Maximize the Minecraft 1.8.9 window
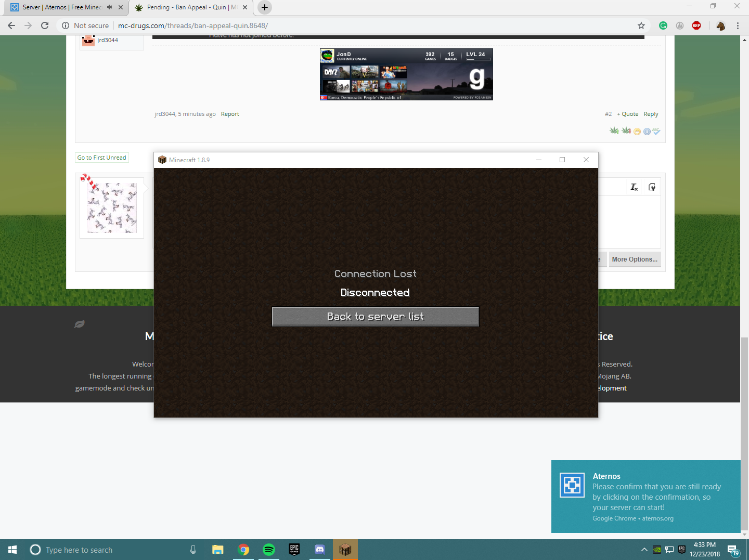The height and width of the screenshot is (560, 749). [562, 160]
